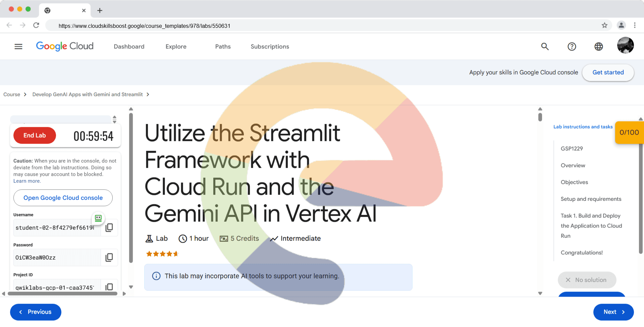Image resolution: width=644 pixels, height=327 pixels.
Task: Close the current browser tab
Action: 84,10
